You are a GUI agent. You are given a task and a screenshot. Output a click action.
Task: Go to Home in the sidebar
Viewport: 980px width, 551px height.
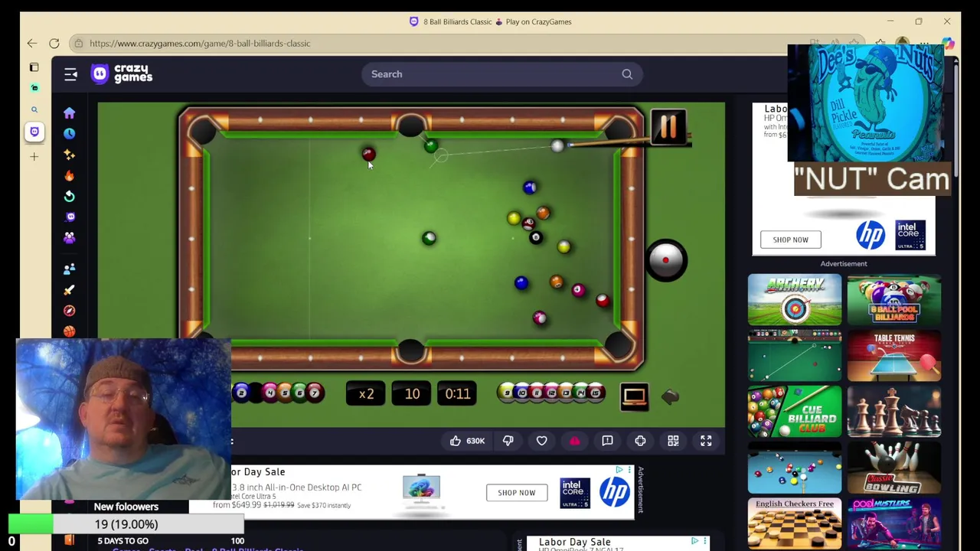click(x=69, y=113)
